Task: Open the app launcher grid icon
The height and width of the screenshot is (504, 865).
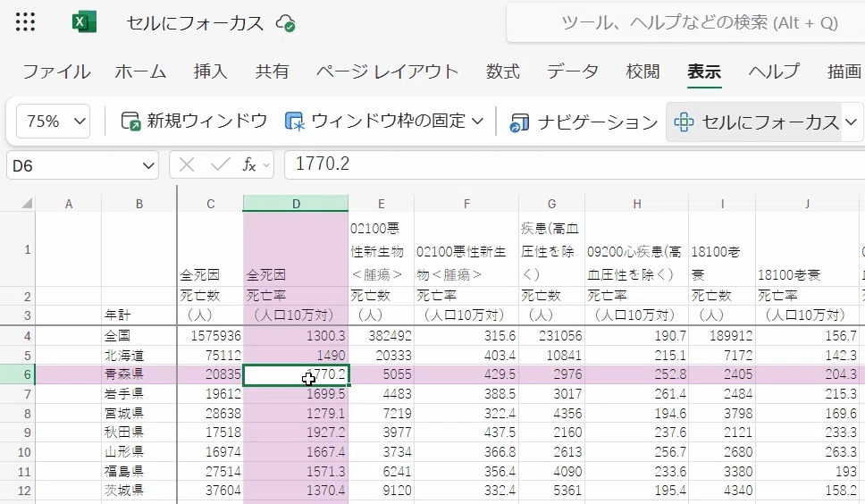Action: point(25,22)
